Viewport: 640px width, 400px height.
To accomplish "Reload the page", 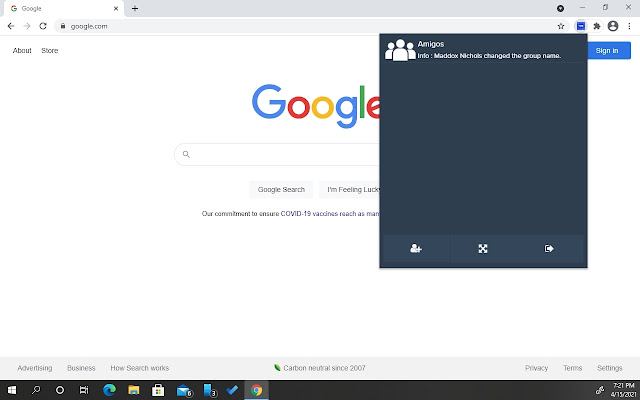I will coord(43,26).
